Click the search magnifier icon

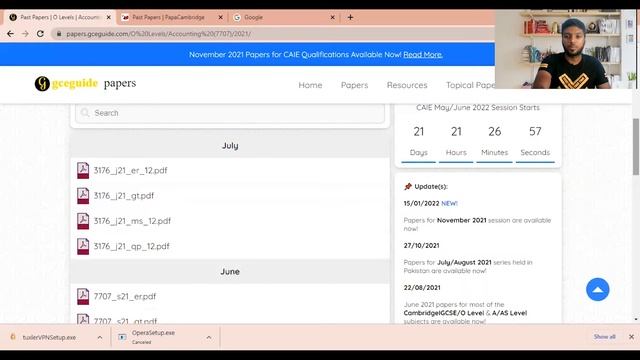tap(85, 113)
